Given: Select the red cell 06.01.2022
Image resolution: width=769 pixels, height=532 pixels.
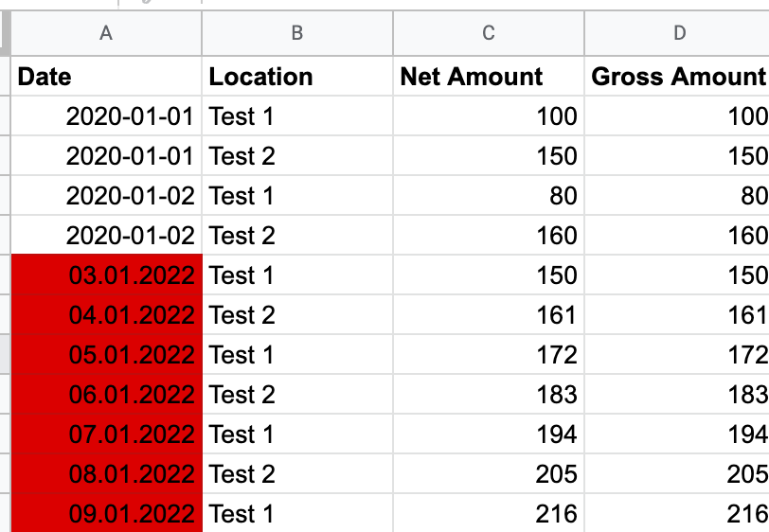Looking at the screenshot, I should 106,394.
